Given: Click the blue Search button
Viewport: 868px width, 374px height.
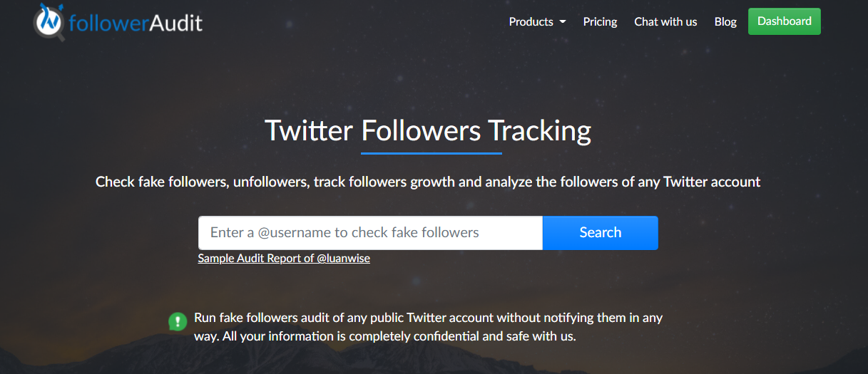Looking at the screenshot, I should click(x=601, y=233).
